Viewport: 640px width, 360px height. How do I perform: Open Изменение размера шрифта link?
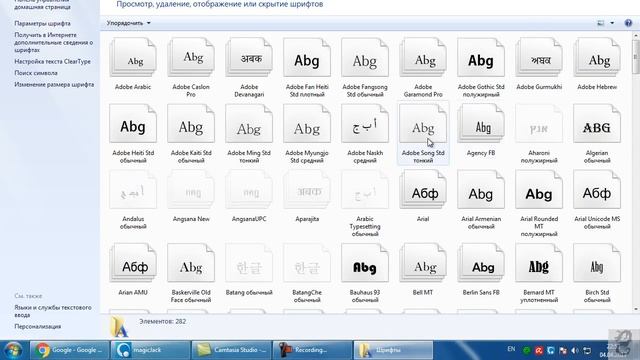point(54,84)
